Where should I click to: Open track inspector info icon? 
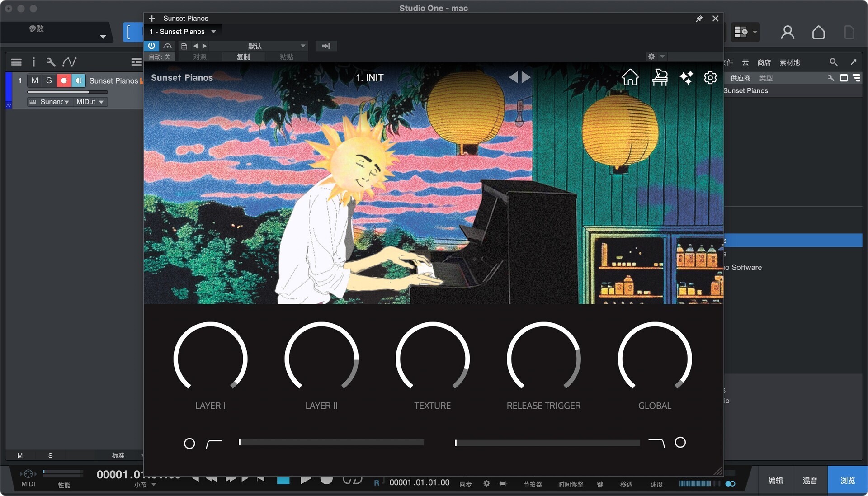33,62
